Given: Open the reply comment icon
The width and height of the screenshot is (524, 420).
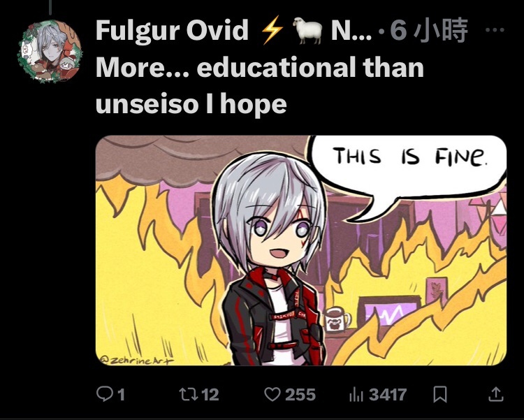Looking at the screenshot, I should coord(104,394).
